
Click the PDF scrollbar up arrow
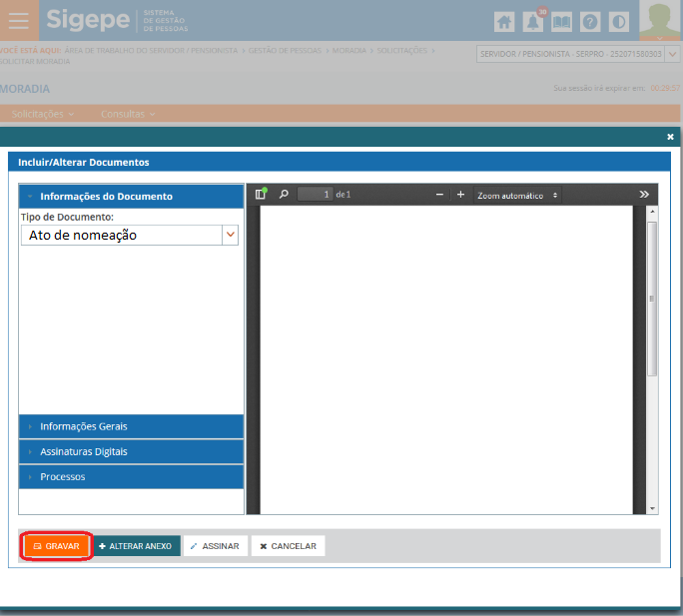click(x=652, y=212)
